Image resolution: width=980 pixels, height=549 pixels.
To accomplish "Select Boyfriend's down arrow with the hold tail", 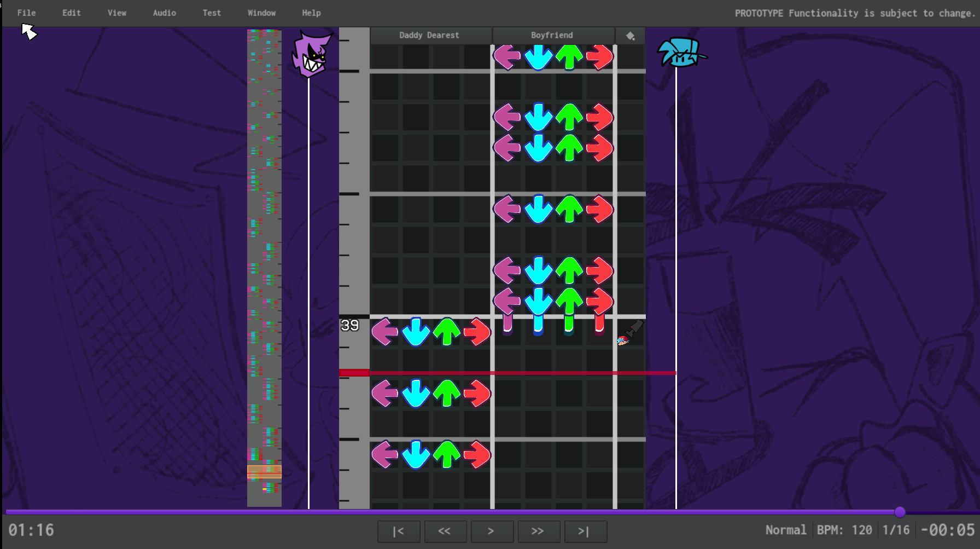I will (x=538, y=301).
